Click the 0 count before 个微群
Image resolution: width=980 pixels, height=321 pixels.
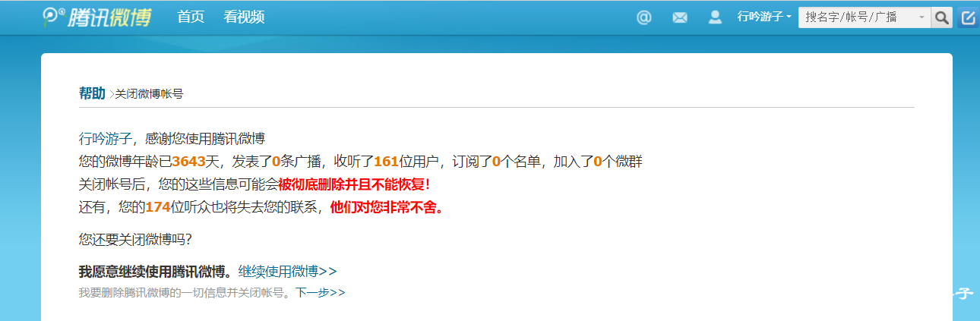(598, 161)
